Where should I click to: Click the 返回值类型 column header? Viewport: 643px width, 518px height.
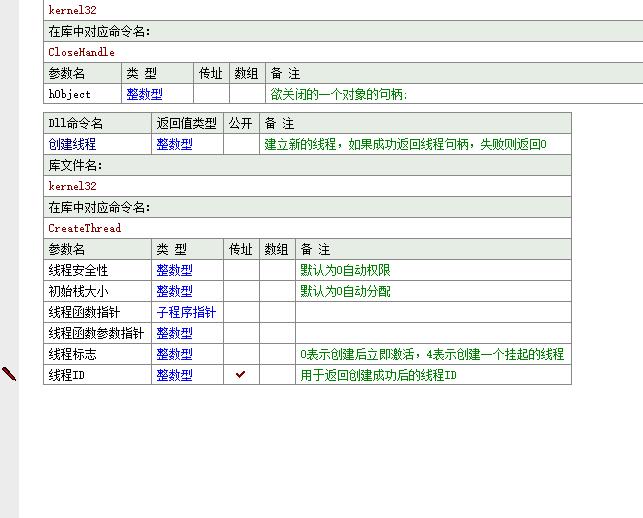(x=187, y=123)
